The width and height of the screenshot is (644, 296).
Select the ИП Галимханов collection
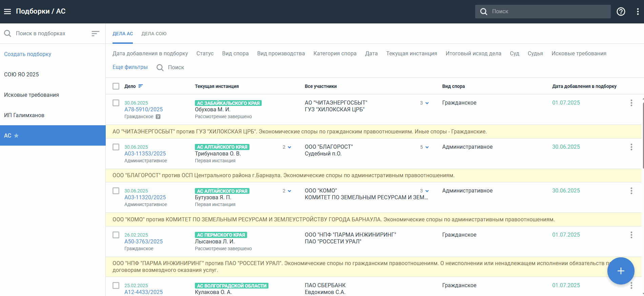click(x=24, y=115)
